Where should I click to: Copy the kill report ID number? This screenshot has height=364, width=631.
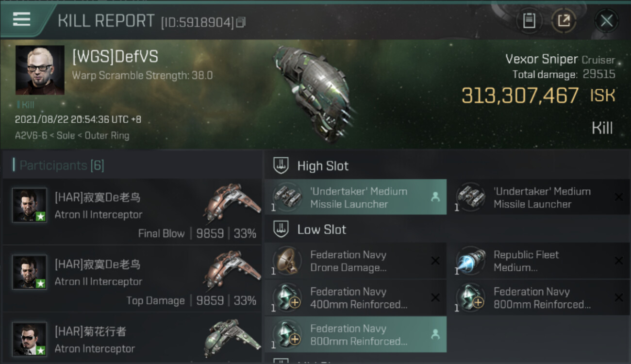(x=241, y=22)
